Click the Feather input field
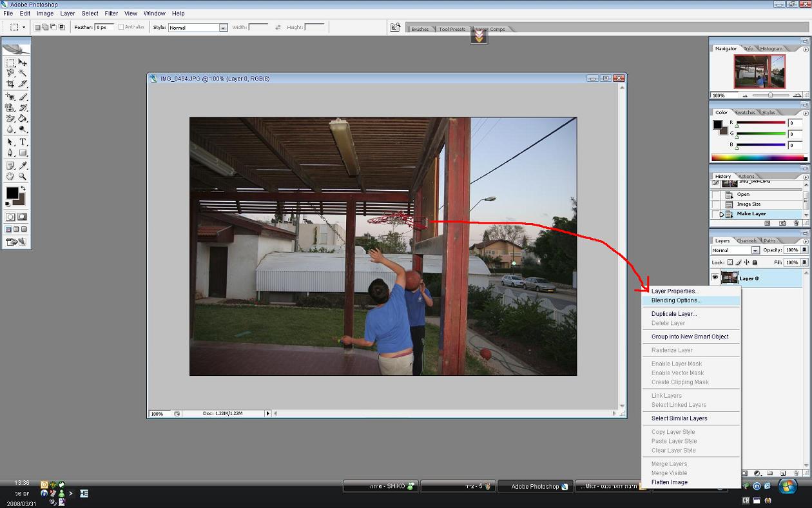 pyautogui.click(x=104, y=28)
